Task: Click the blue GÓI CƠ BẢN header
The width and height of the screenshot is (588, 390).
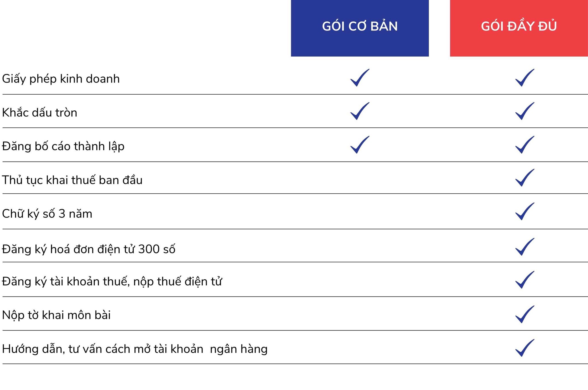Action: [359, 28]
